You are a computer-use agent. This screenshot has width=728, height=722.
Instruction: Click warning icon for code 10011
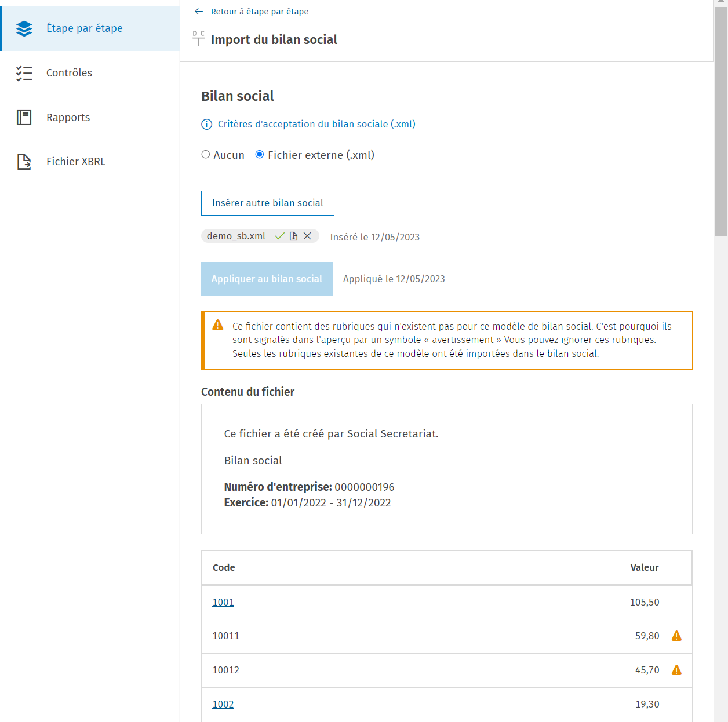(676, 636)
